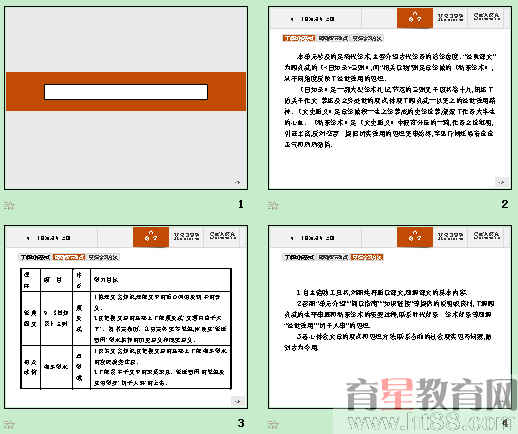
Task: Select the slide 4 thumbnail
Action: pyautogui.click(x=390, y=317)
